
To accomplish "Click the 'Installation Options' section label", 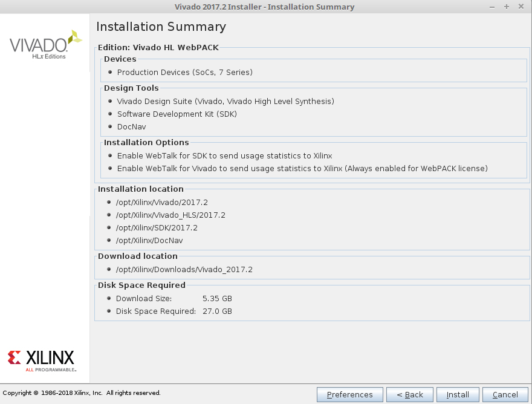I will 146,143.
